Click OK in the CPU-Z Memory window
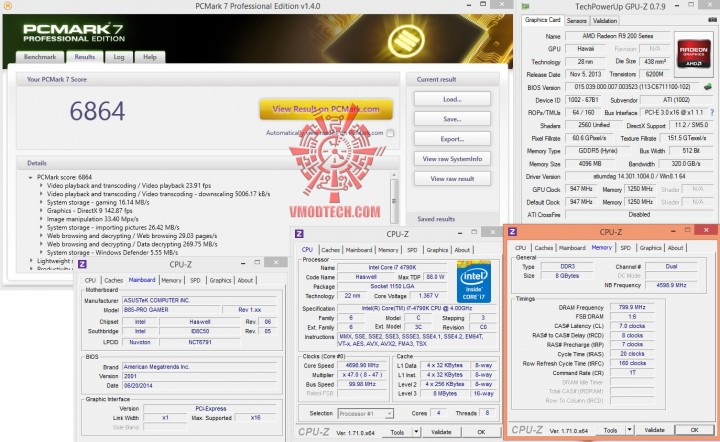720x442 pixels. [x=694, y=430]
